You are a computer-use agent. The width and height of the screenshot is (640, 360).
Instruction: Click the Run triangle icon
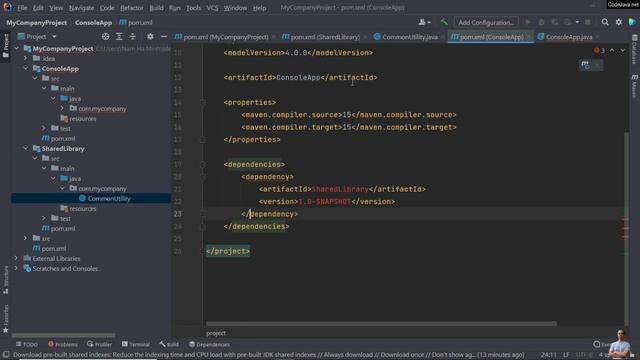[528, 22]
